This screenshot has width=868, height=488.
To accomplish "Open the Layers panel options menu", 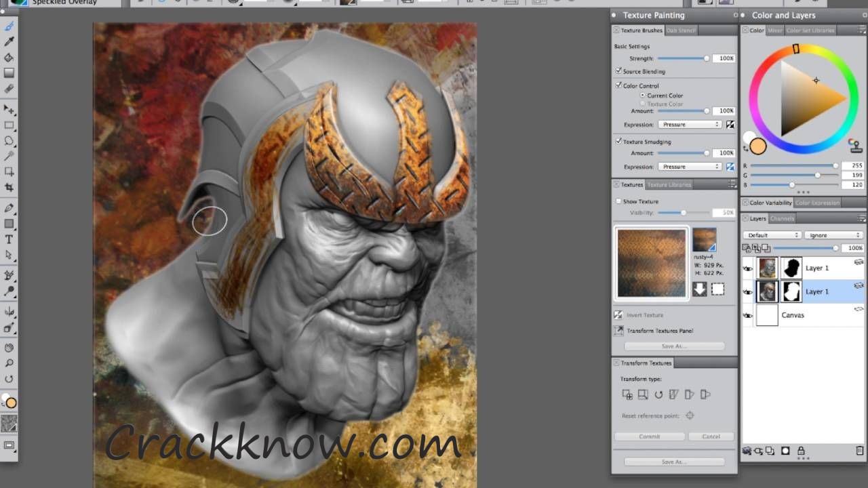I will coord(862,218).
